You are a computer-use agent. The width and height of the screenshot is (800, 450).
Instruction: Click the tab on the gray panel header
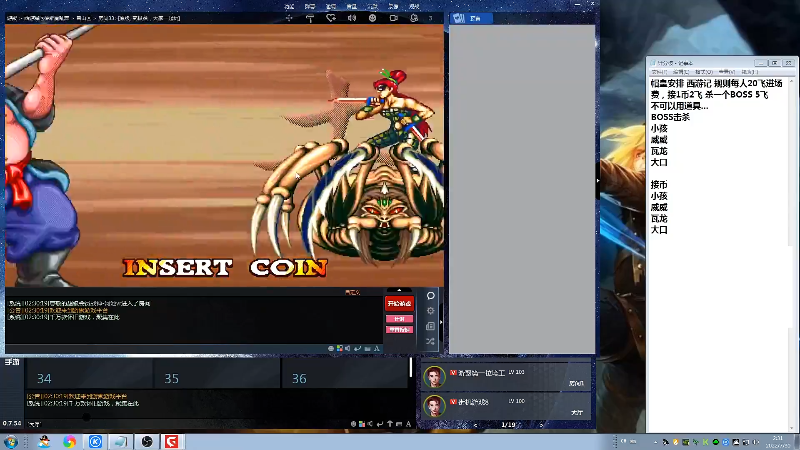click(471, 18)
